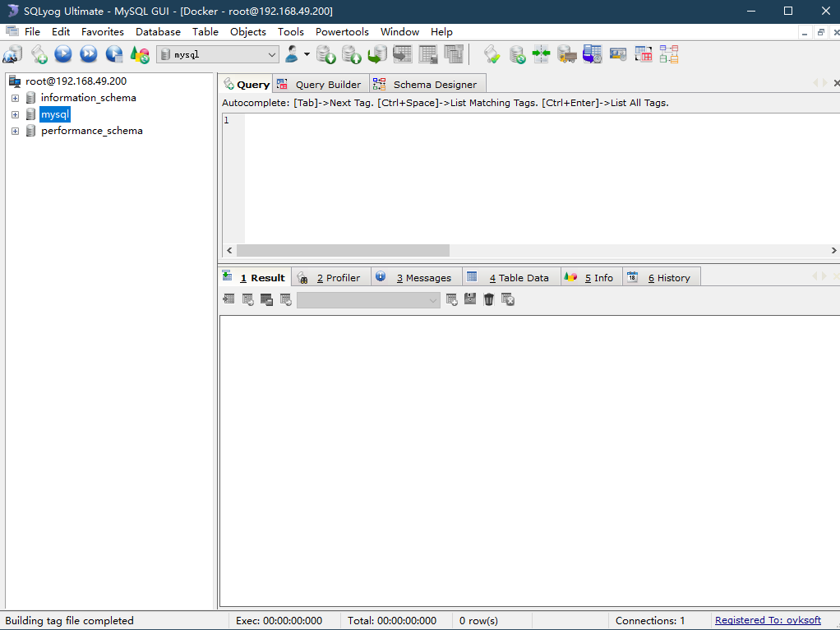
Task: Open the Tools menu
Action: pos(290,31)
